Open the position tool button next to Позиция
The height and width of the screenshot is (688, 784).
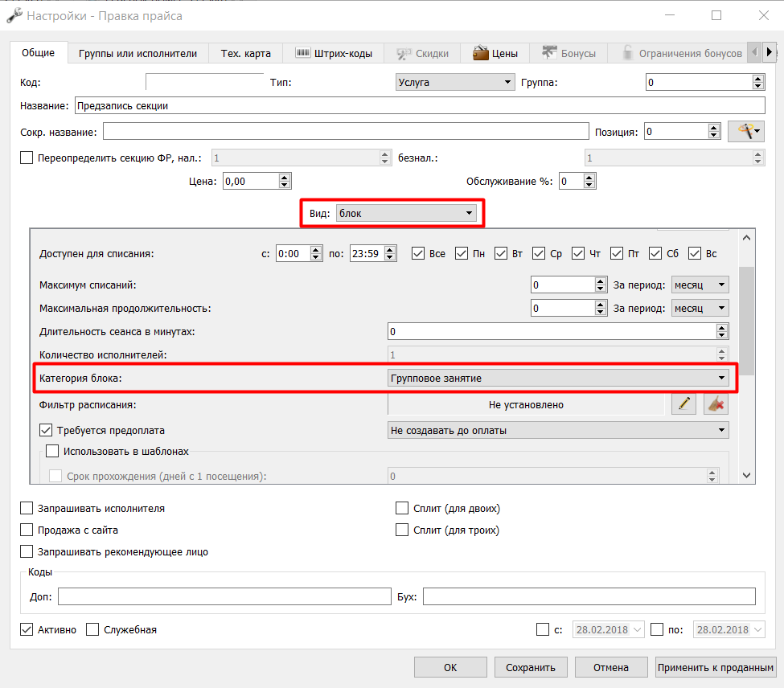746,131
